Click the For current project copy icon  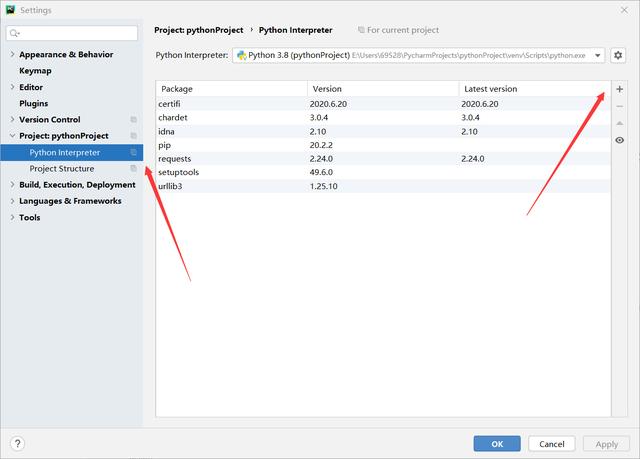click(x=361, y=30)
